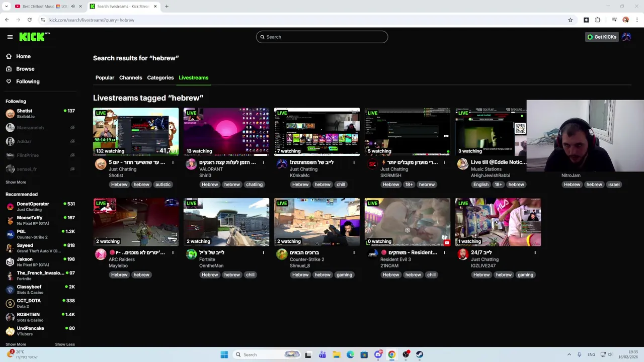Image resolution: width=644 pixels, height=362 pixels.
Task: Open options menu for 21NOAM stream
Action: coord(444,252)
